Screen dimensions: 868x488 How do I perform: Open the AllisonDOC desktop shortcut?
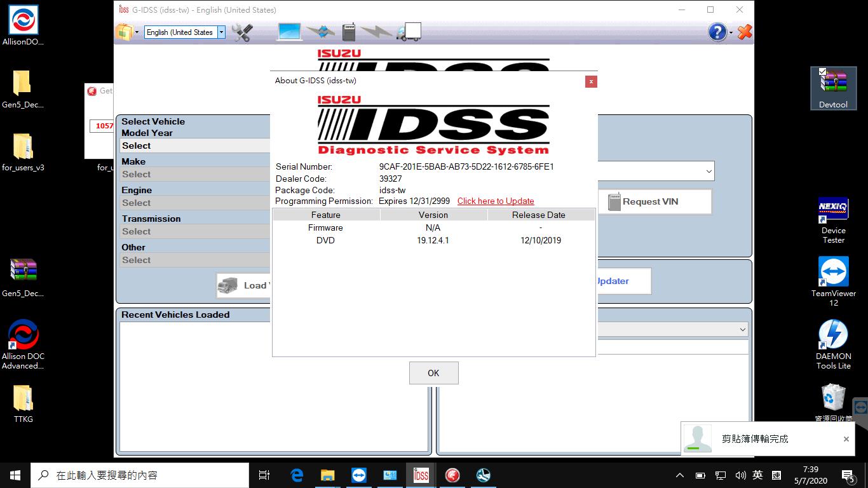click(x=23, y=25)
